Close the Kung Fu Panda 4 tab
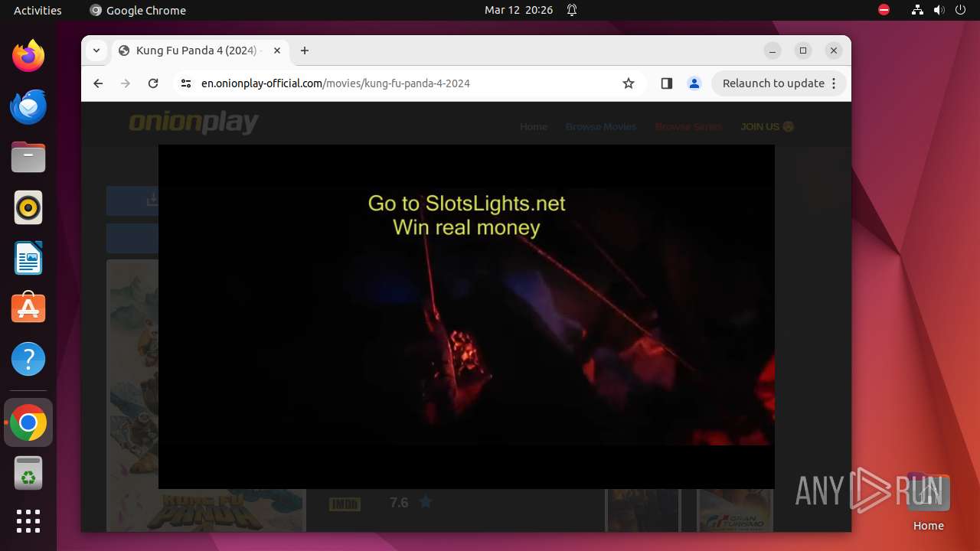980x551 pixels. click(277, 51)
